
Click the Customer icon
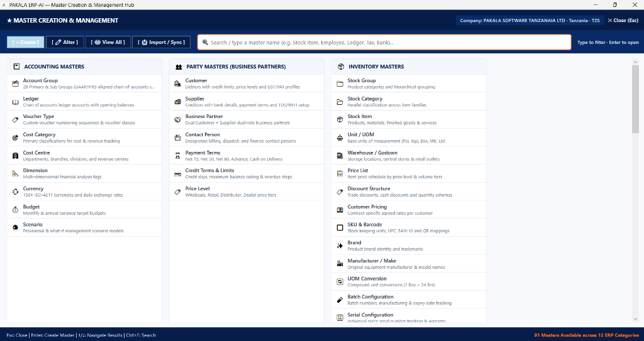tap(177, 84)
